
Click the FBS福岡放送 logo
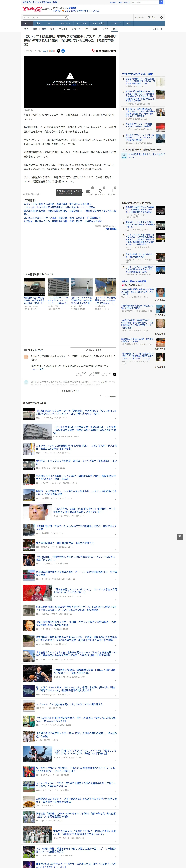point(104,51)
